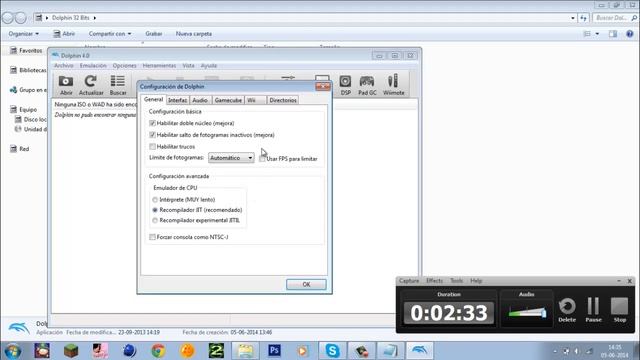Enable Habilitar trucos checkbox

click(152, 147)
